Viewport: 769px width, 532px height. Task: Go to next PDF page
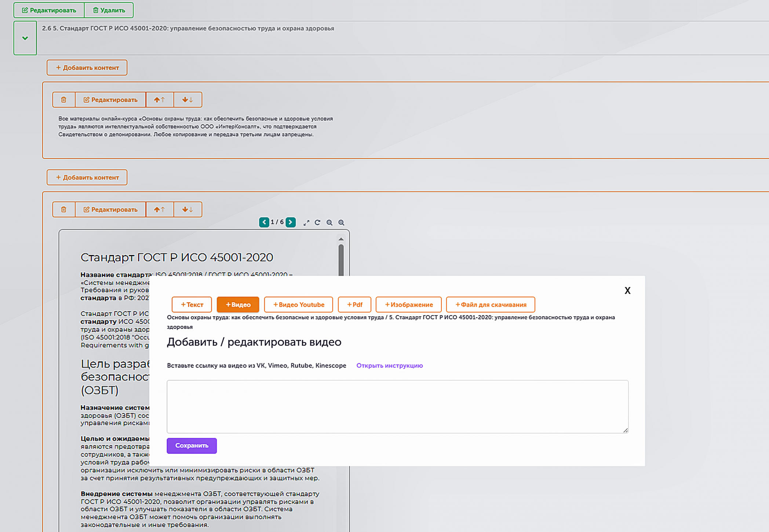(291, 222)
